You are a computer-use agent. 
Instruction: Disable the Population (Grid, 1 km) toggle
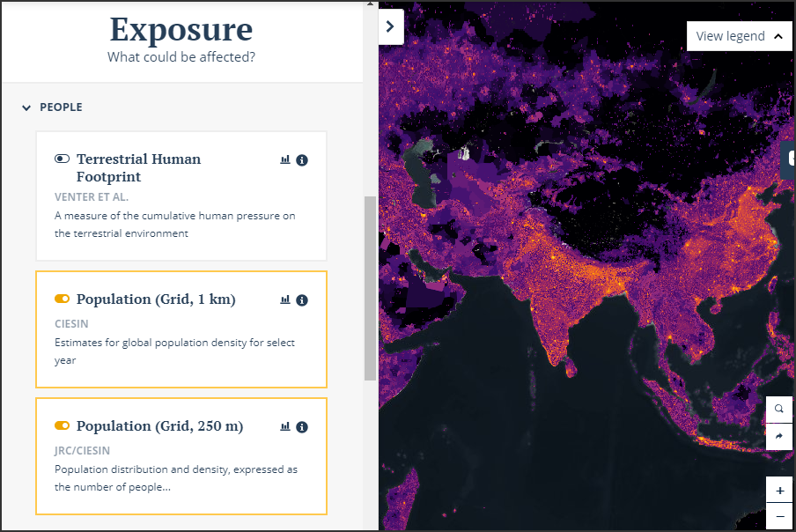(x=62, y=299)
